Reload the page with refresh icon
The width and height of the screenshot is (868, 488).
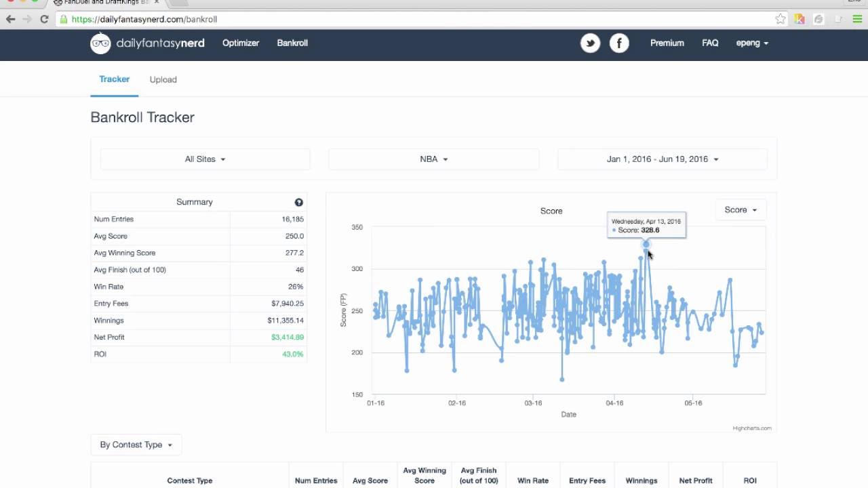(44, 19)
